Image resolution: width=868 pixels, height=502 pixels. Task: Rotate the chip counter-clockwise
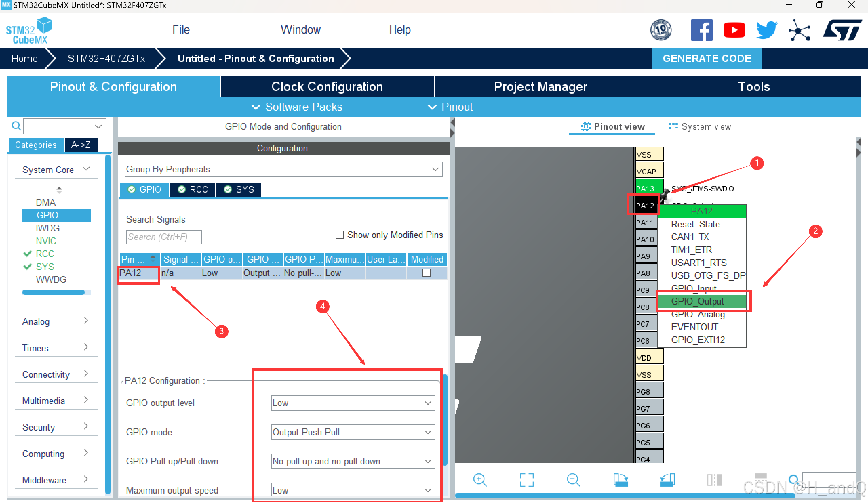pyautogui.click(x=667, y=480)
